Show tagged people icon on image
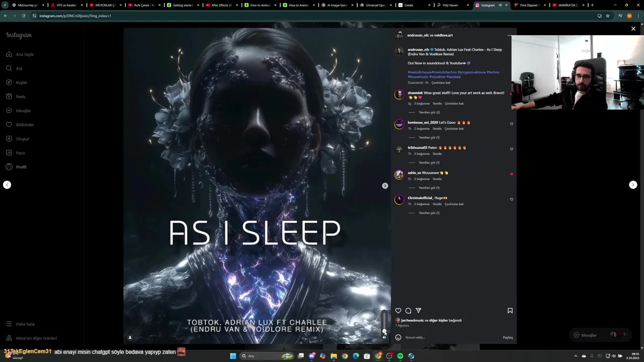644x362 pixels. tap(130, 337)
